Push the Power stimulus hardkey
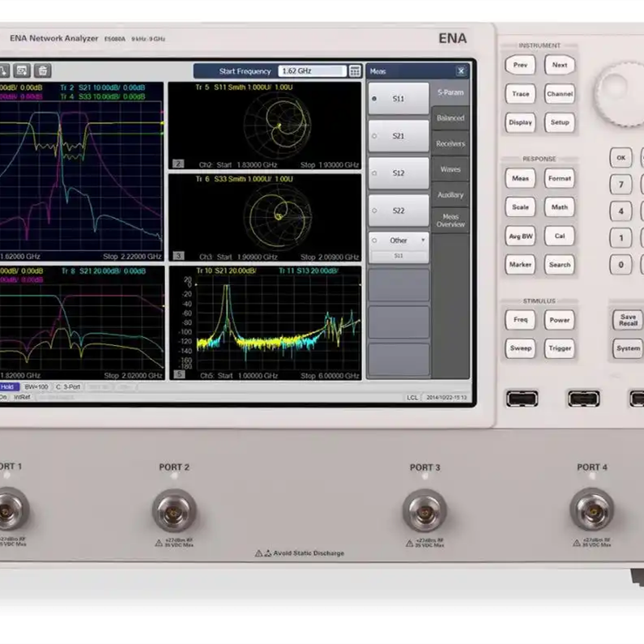644x644 pixels. click(560, 319)
